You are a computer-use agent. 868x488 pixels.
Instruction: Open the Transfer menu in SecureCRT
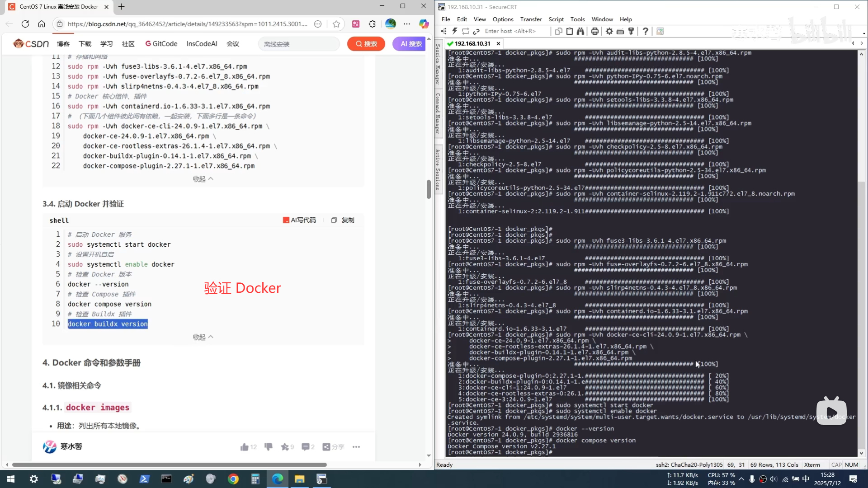531,19
